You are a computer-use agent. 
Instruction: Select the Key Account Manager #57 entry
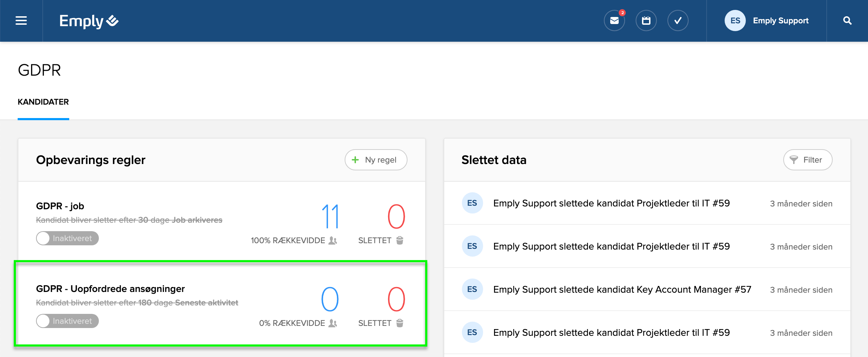coord(622,289)
